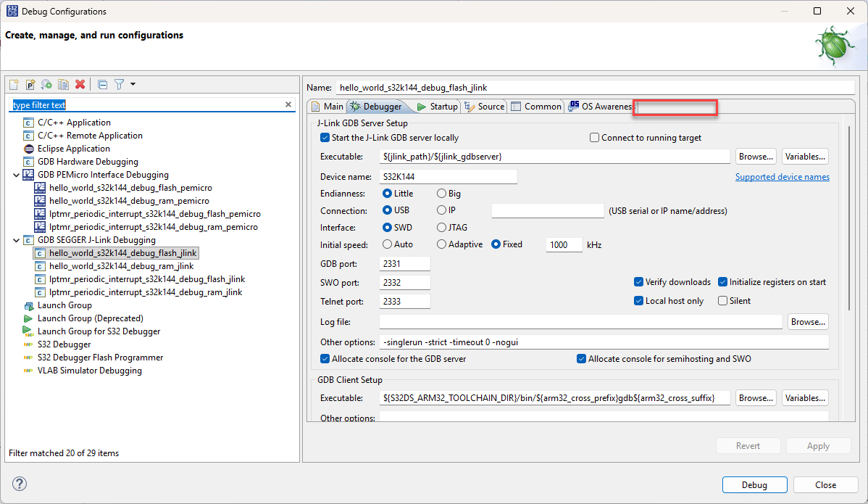Click the Close button
The height and width of the screenshot is (504, 868).
[825, 484]
